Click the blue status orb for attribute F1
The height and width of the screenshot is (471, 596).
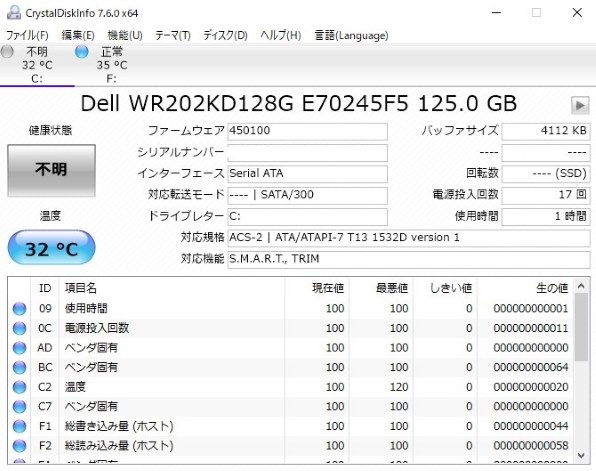(x=19, y=426)
